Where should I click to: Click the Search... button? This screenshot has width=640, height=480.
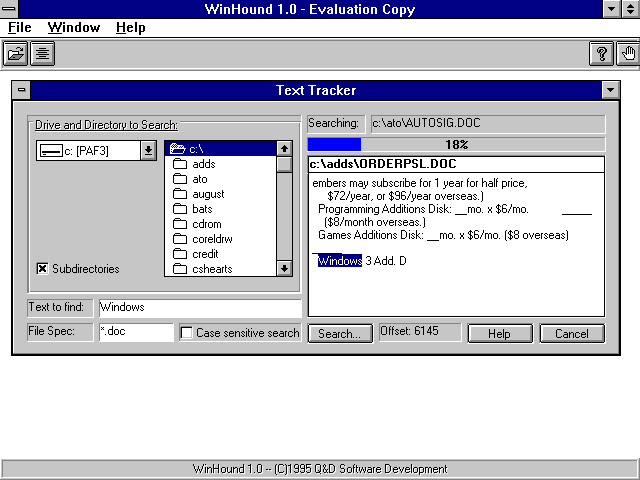click(x=339, y=333)
